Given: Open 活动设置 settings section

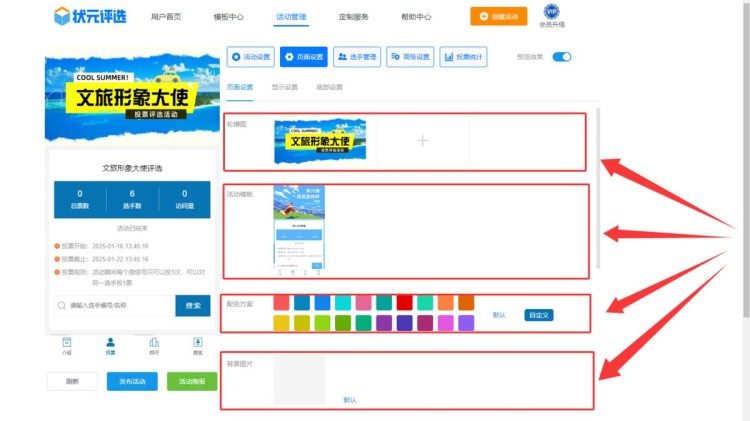Looking at the screenshot, I should [250, 57].
